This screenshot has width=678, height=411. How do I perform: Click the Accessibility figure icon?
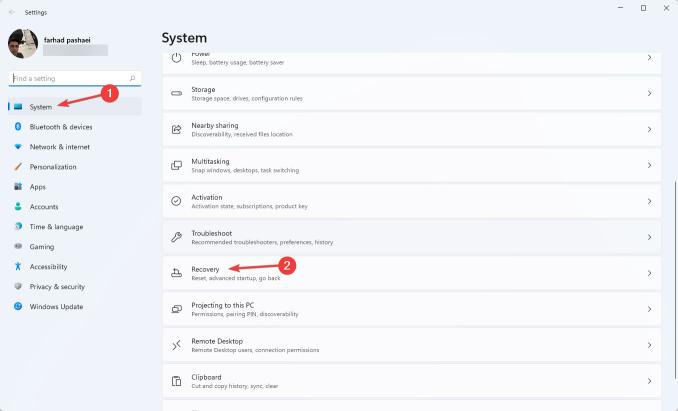tap(18, 266)
